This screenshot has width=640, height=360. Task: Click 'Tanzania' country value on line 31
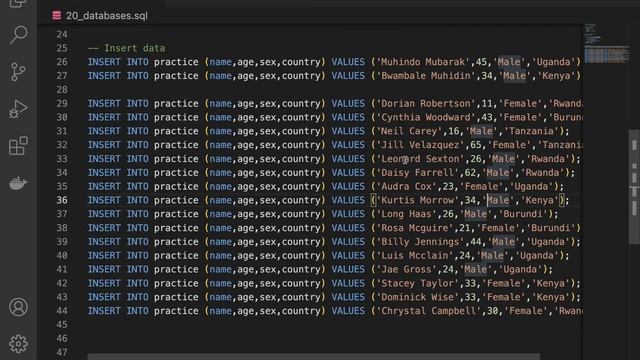pos(531,131)
